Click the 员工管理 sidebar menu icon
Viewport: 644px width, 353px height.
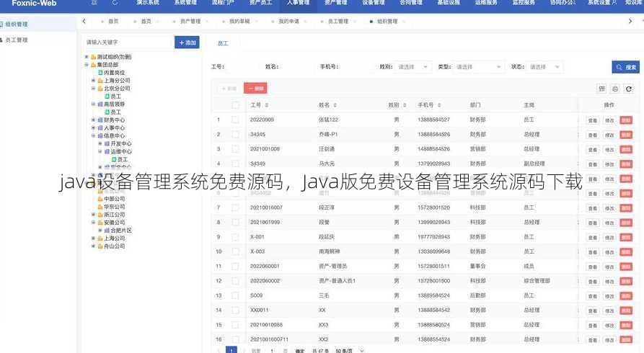pos(1,40)
